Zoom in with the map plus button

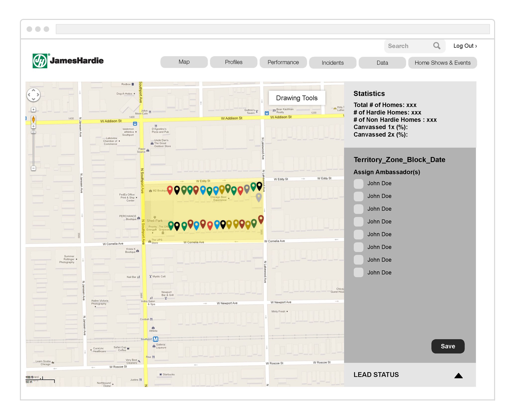click(33, 126)
